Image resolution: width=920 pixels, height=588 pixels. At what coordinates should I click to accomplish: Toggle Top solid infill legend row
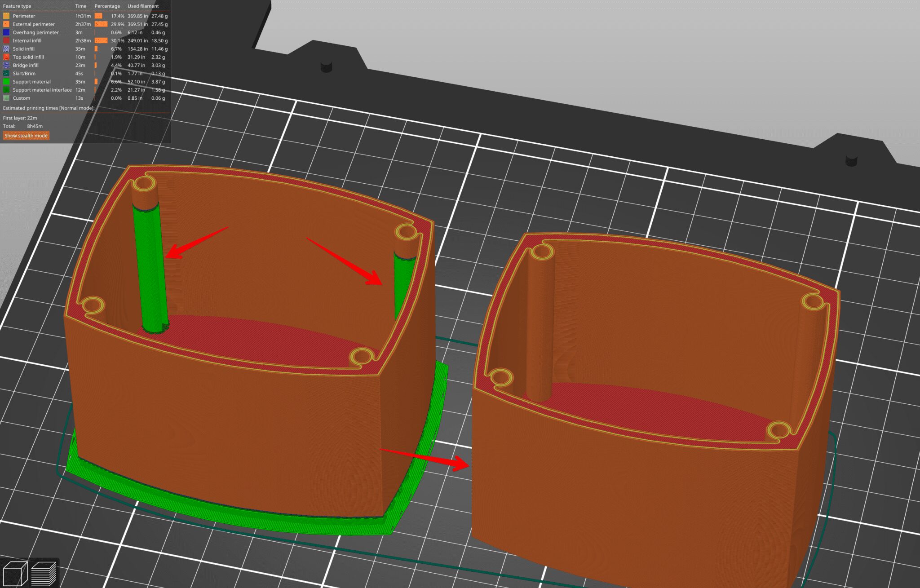pyautogui.click(x=85, y=57)
